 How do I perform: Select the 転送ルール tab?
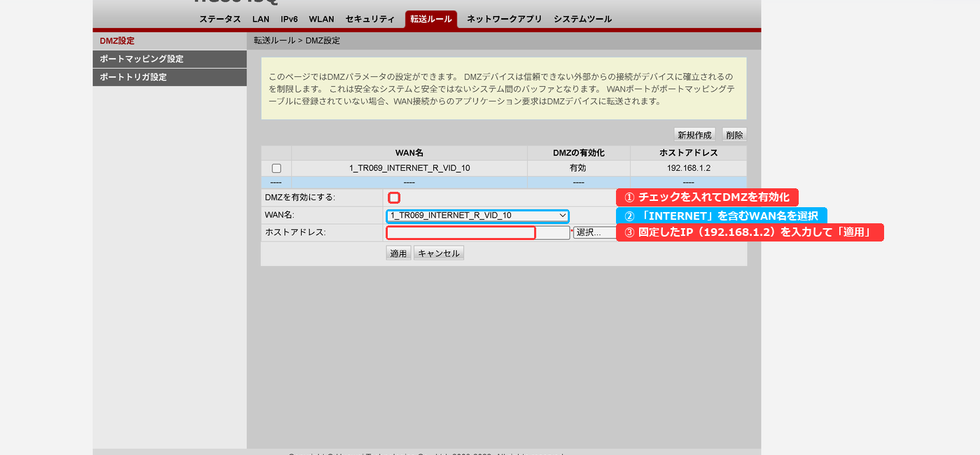pyautogui.click(x=431, y=20)
